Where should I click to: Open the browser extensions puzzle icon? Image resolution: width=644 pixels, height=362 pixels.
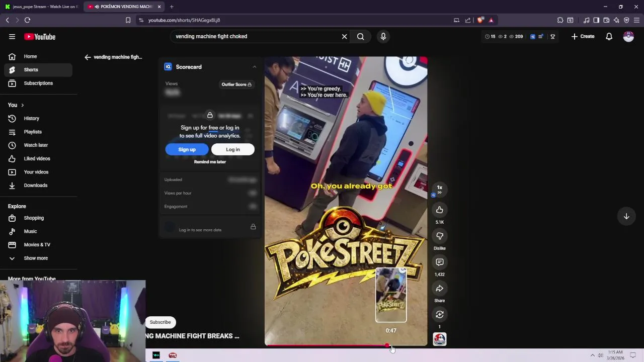(560, 20)
